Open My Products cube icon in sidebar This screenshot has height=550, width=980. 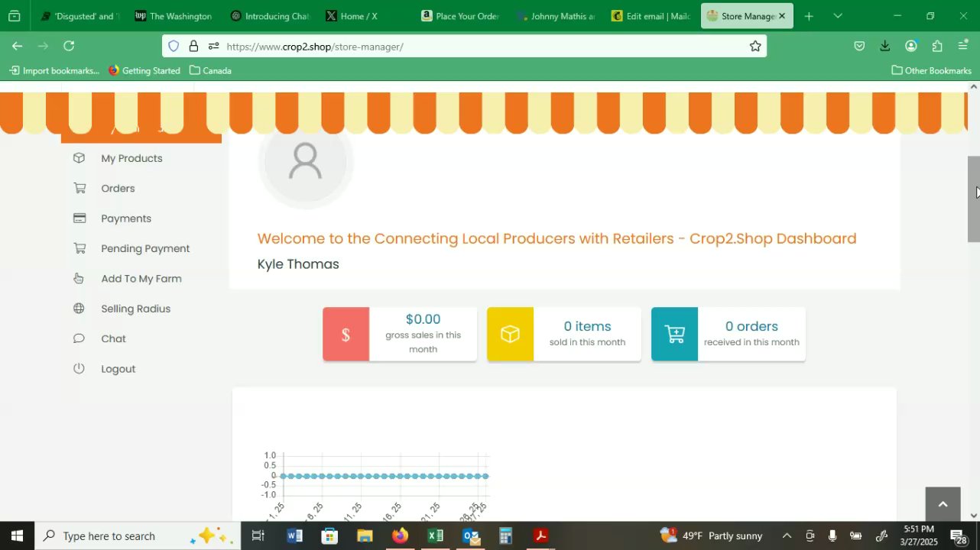pos(79,158)
